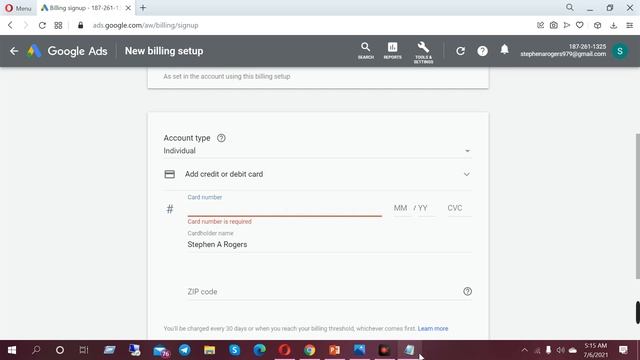The height and width of the screenshot is (360, 640).
Task: Show ZIP code help icon
Action: pos(467,291)
